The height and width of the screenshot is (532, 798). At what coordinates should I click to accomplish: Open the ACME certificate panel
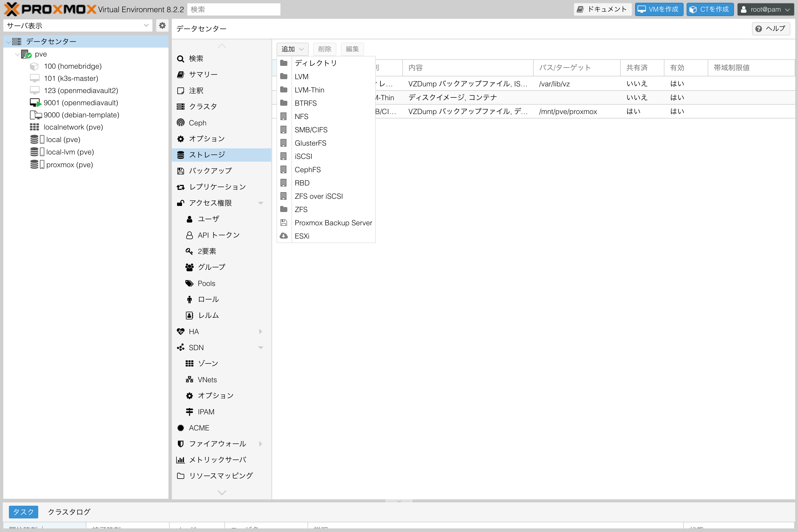click(199, 427)
